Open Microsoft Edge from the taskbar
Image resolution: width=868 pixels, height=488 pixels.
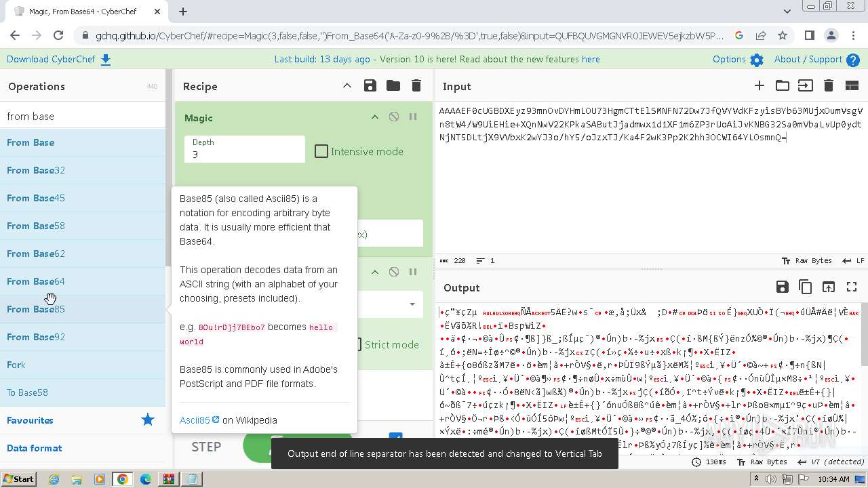146,479
